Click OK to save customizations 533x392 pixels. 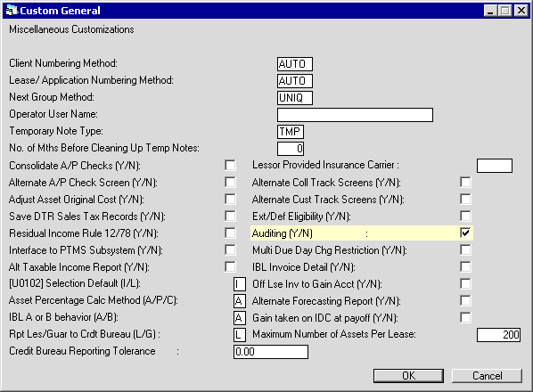[408, 376]
